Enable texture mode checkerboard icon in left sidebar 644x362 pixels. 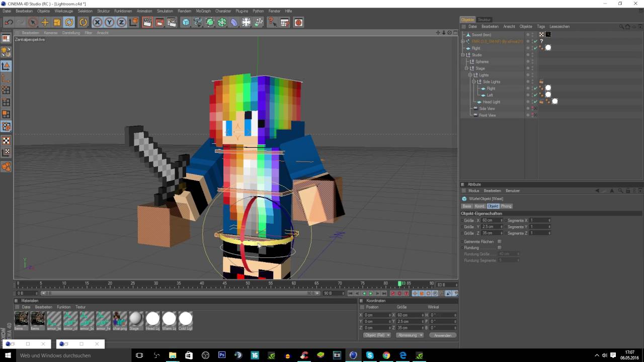click(6, 141)
